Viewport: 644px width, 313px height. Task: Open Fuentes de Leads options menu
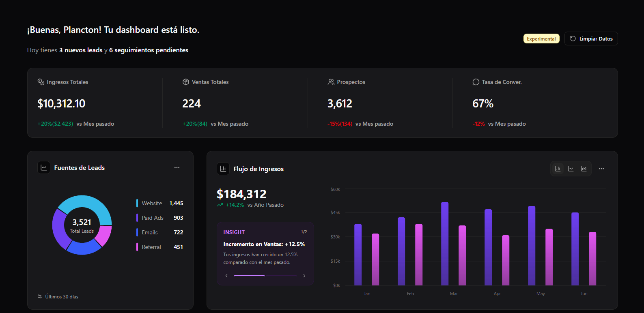click(x=177, y=167)
